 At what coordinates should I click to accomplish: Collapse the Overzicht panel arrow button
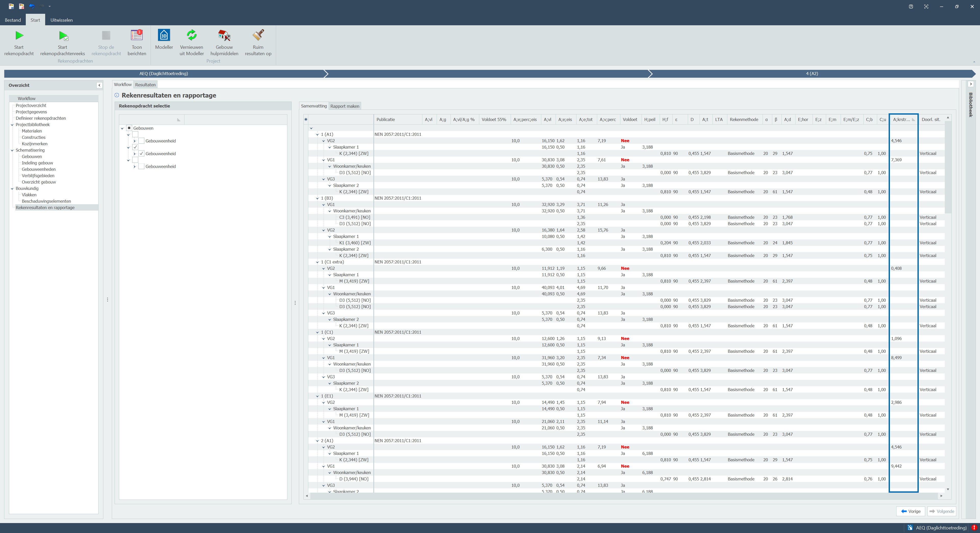99,85
